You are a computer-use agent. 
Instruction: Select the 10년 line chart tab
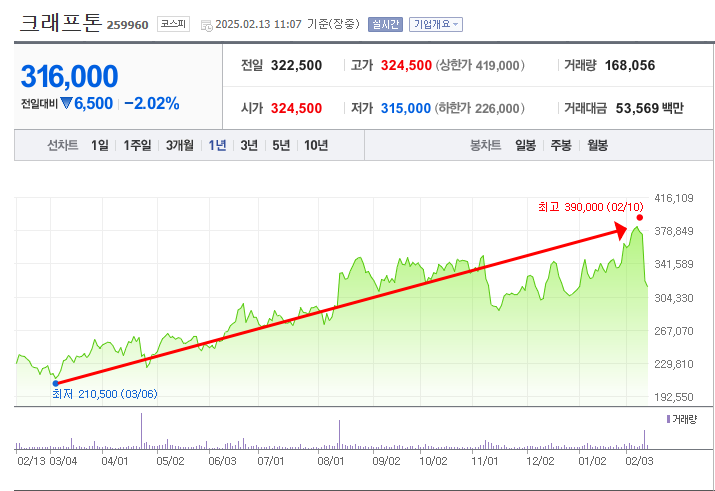coord(316,145)
